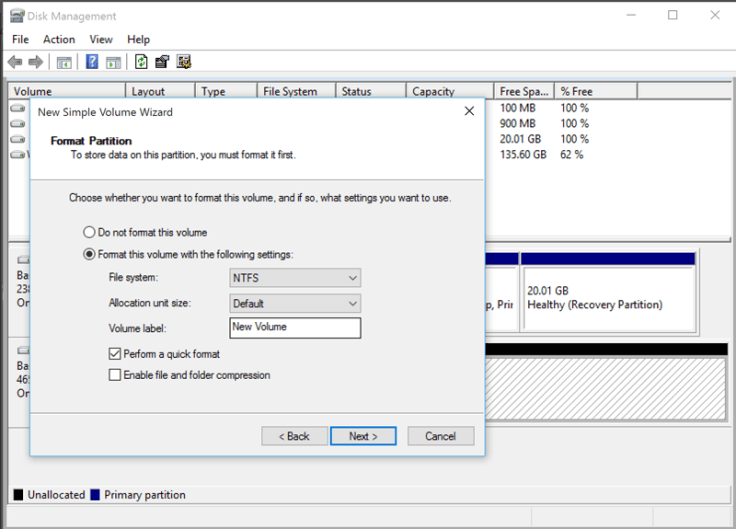Open the Allocation unit size dropdown

click(294, 303)
